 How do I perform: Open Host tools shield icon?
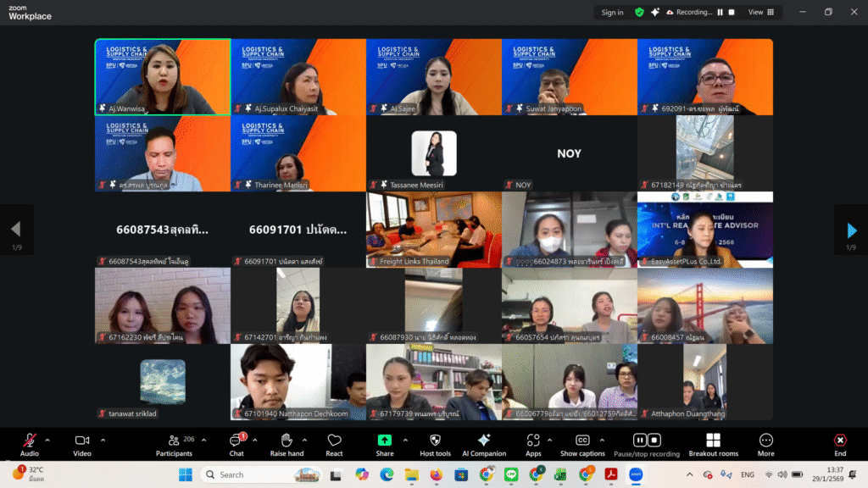coord(435,441)
